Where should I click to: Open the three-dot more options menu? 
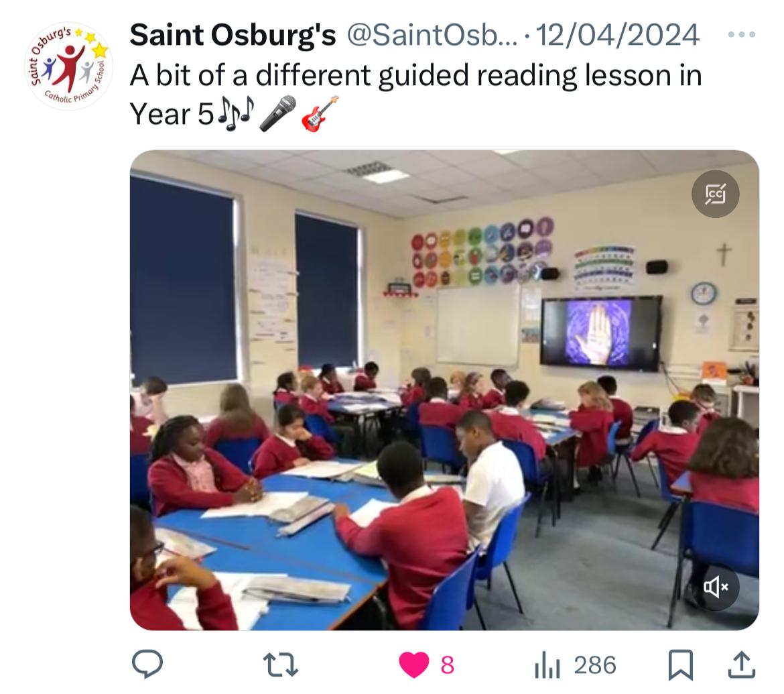pyautogui.click(x=742, y=34)
